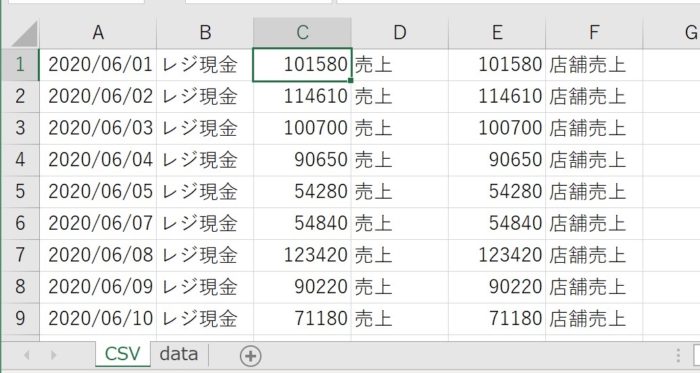This screenshot has width=700, height=373.
Task: Select row 3 header
Action: tap(20, 128)
